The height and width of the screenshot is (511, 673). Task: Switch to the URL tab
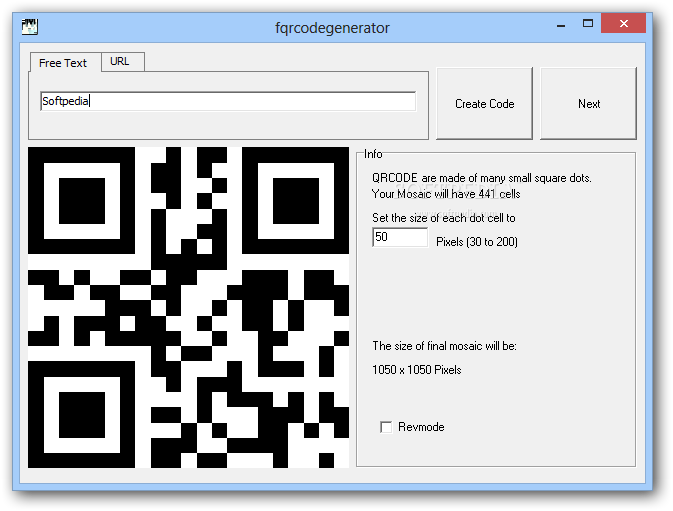123,62
